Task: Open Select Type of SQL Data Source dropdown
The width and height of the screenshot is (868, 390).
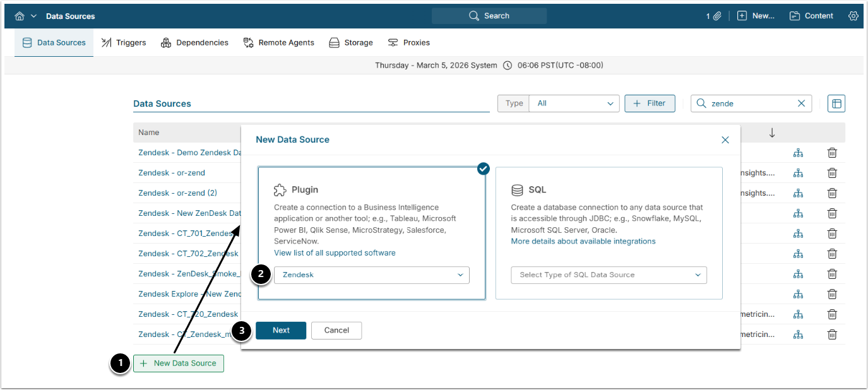Action: (x=609, y=275)
